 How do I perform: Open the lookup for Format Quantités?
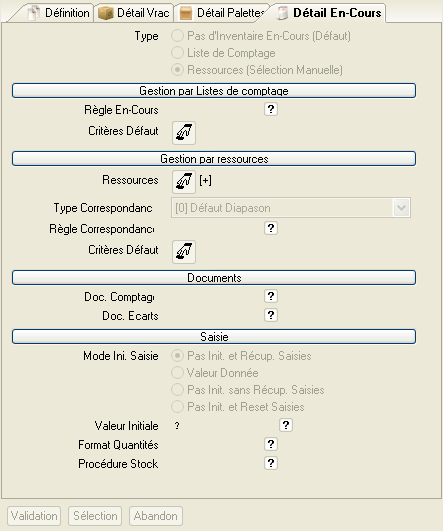point(271,444)
